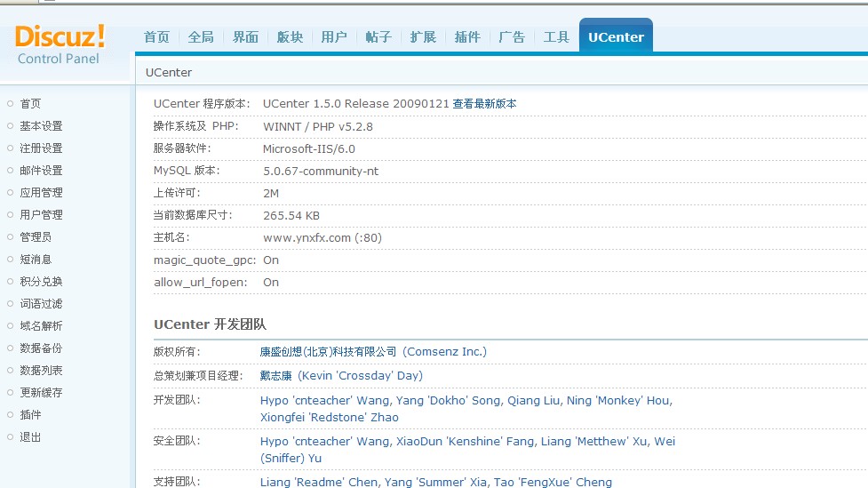Select the 用户 top tab
The width and height of the screenshot is (868, 488).
click(x=334, y=37)
